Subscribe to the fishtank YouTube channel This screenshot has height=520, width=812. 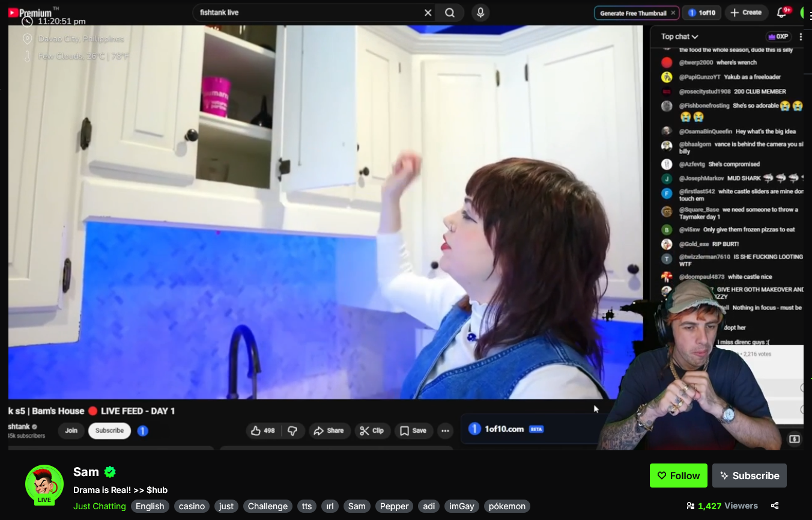pyautogui.click(x=109, y=430)
